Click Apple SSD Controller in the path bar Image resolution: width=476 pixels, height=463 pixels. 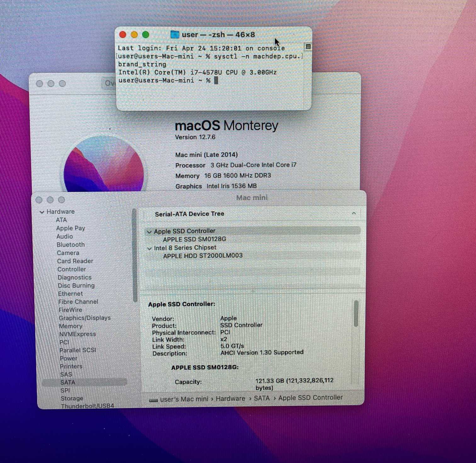coord(310,398)
